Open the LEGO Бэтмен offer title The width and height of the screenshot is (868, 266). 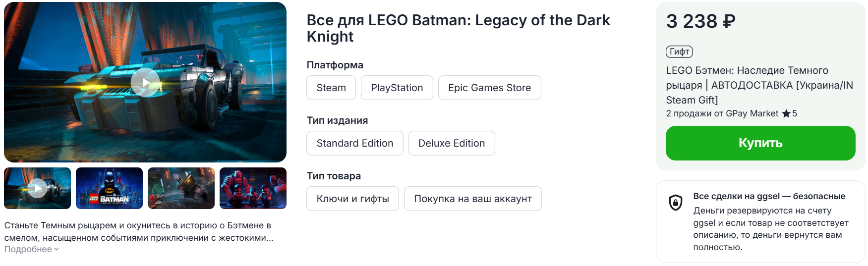tap(759, 85)
